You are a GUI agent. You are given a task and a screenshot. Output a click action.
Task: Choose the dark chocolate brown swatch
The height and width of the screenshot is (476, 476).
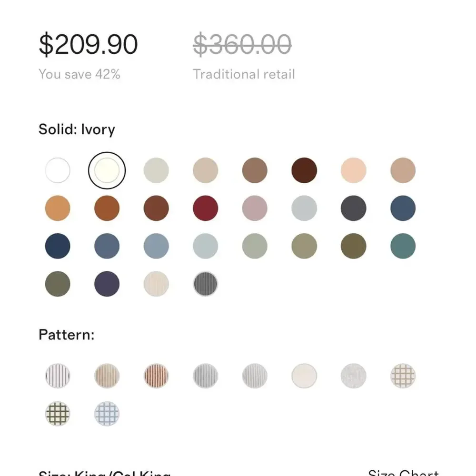tap(304, 170)
